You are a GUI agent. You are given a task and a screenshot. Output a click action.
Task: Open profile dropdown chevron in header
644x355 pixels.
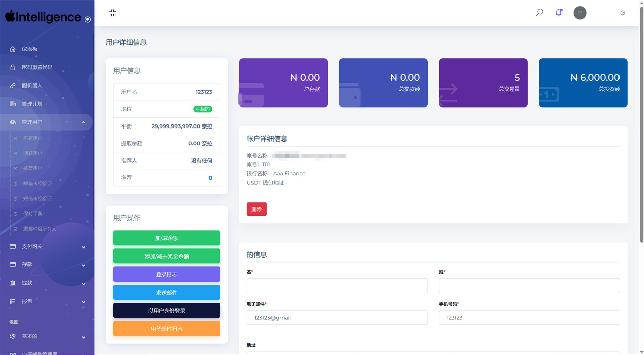pyautogui.click(x=622, y=13)
